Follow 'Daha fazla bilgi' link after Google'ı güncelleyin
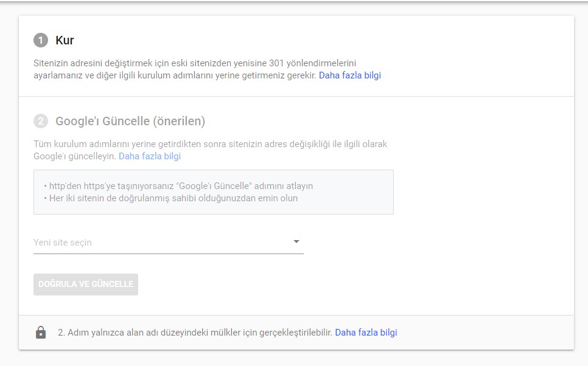This screenshot has height=366, width=588. coord(150,156)
